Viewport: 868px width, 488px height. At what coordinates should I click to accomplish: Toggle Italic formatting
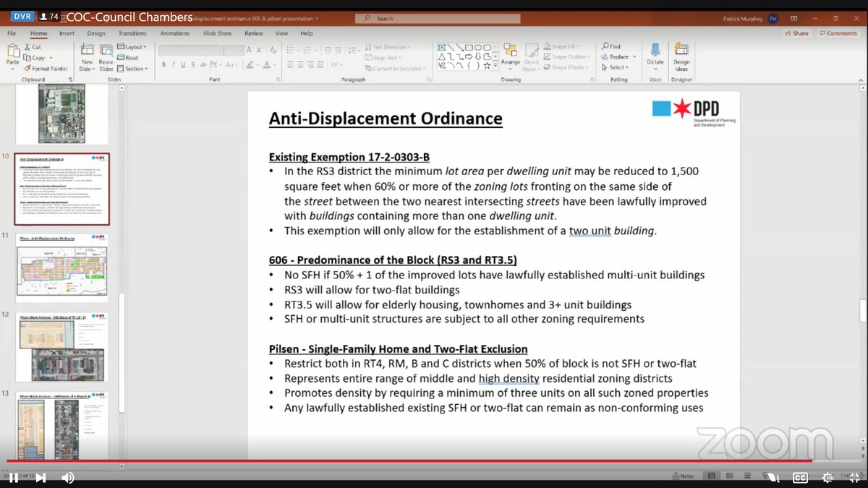tap(174, 64)
